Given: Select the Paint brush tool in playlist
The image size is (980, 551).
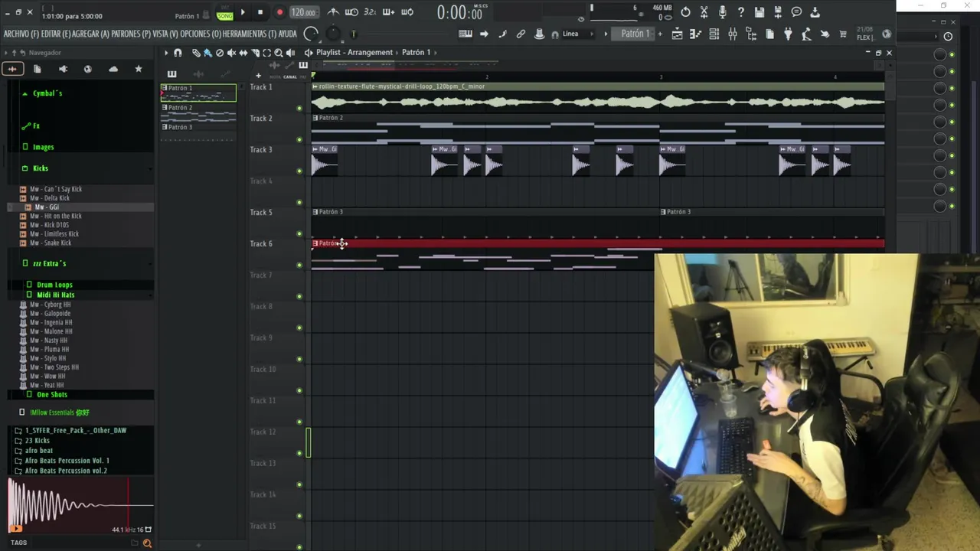Looking at the screenshot, I should tap(207, 52).
